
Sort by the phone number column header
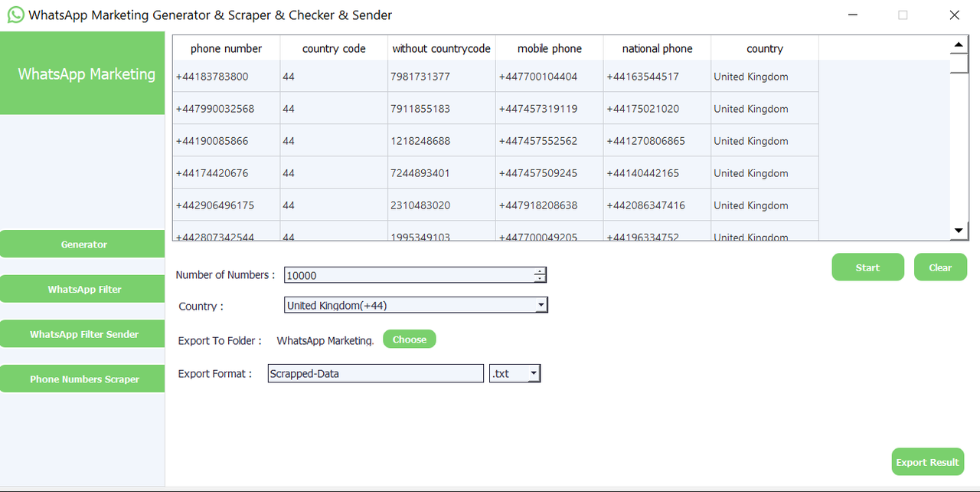click(226, 48)
